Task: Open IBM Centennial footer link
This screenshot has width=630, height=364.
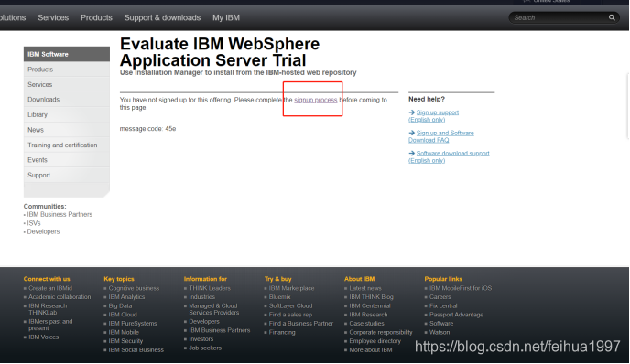Action: 370,305
